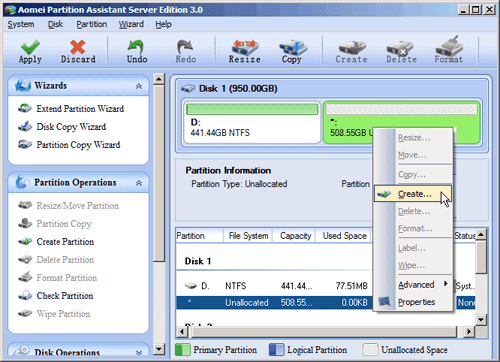Start the Partition Copy Wizard

click(78, 145)
